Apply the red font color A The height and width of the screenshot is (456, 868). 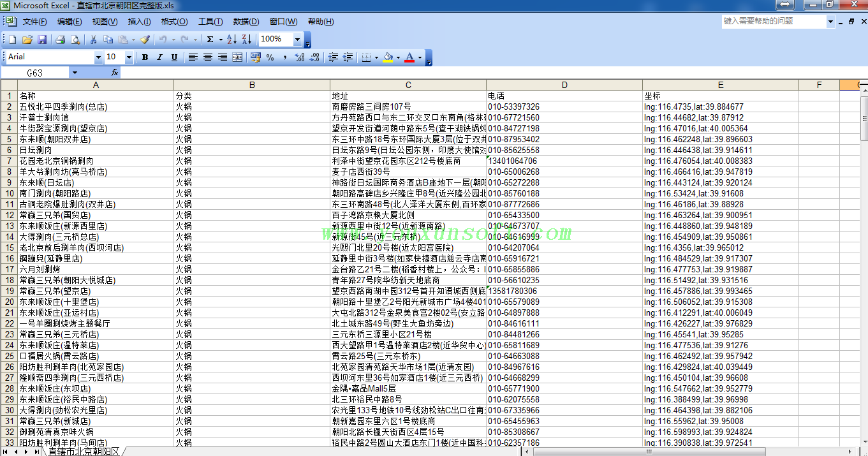(410, 57)
